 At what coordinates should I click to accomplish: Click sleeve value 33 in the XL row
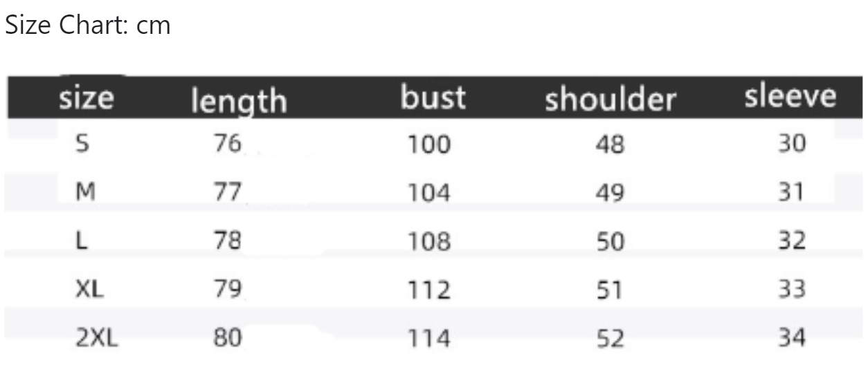790,289
